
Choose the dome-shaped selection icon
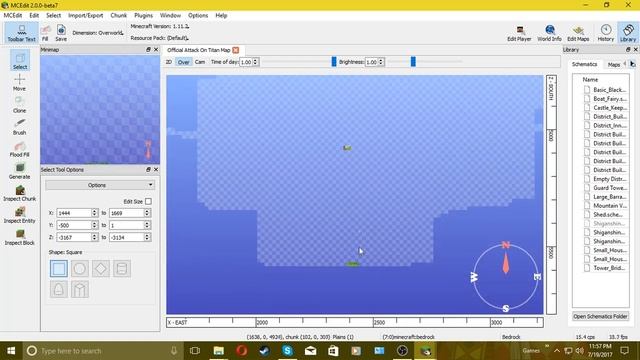click(59, 289)
